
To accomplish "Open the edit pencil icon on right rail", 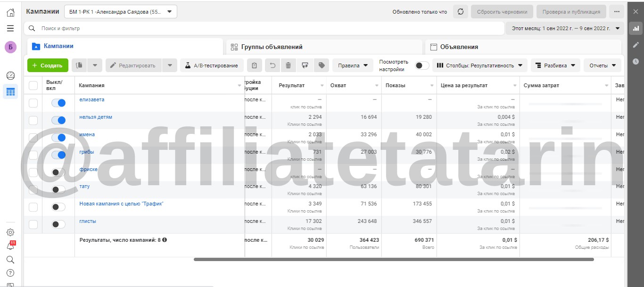I will click(636, 45).
